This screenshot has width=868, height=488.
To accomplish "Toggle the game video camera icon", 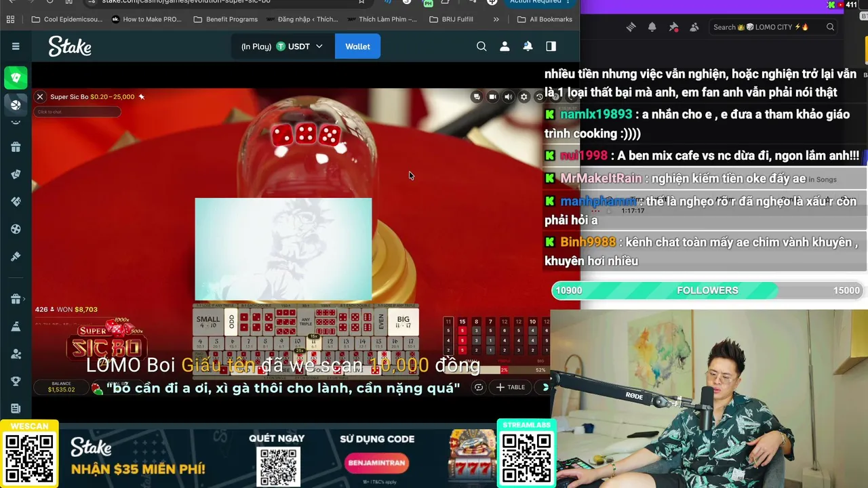I will tap(492, 97).
